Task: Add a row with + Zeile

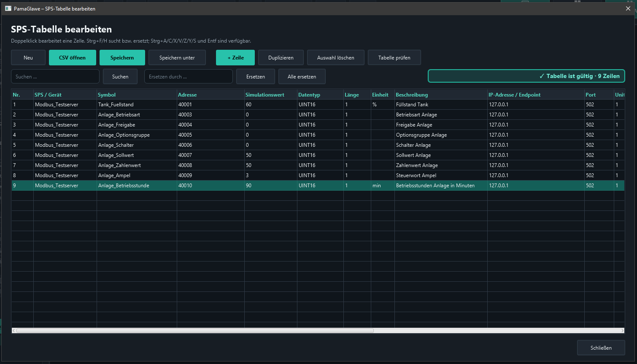Action: point(235,58)
